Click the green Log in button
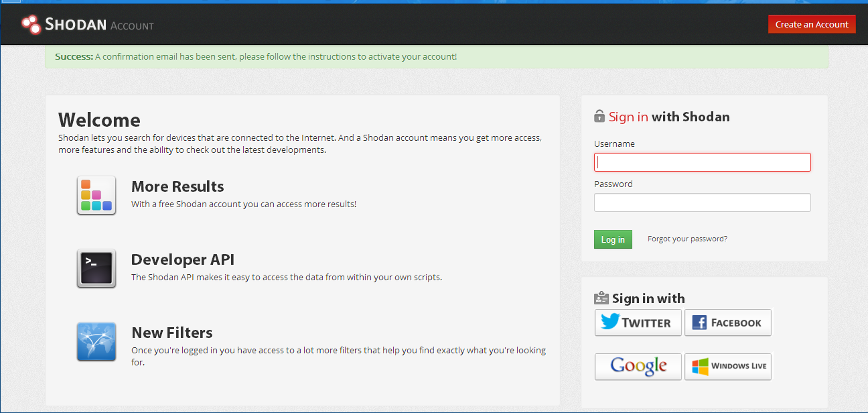 (613, 239)
